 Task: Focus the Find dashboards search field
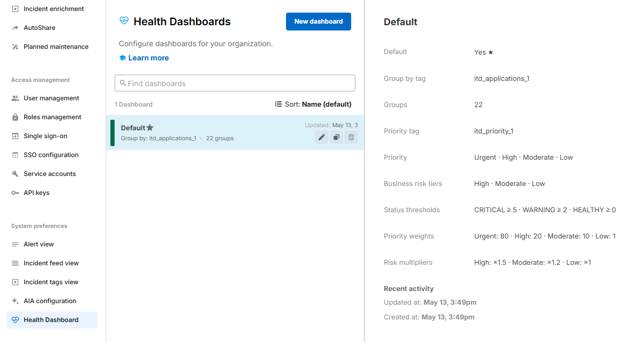(x=235, y=83)
